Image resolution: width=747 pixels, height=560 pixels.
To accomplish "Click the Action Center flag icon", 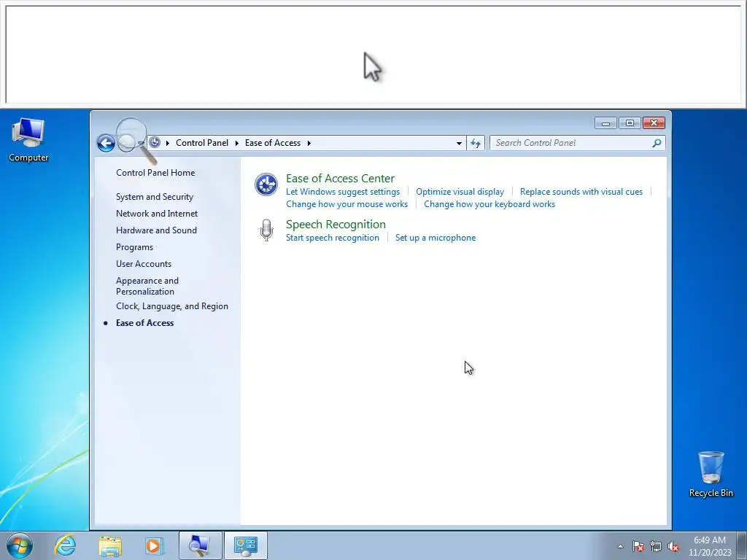I will pyautogui.click(x=638, y=546).
